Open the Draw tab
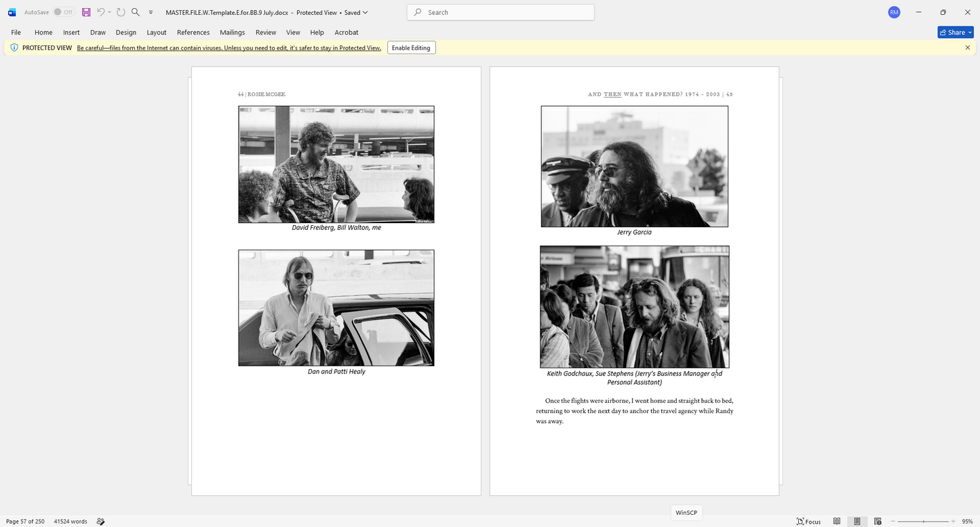This screenshot has height=527, width=980. [x=98, y=32]
